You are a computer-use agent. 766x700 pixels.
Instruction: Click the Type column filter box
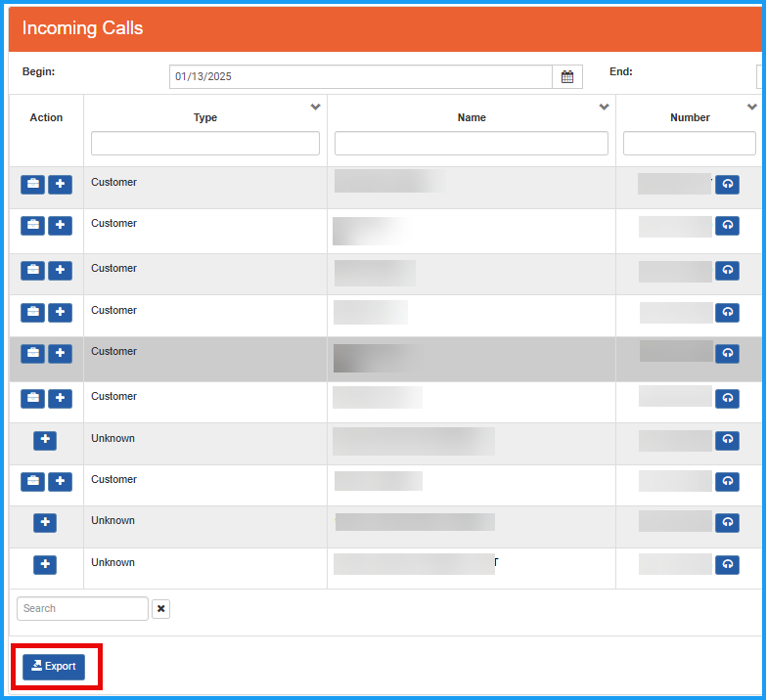[x=205, y=144]
